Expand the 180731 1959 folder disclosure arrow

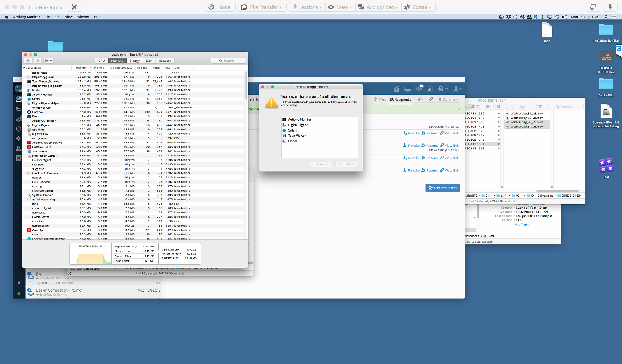pyautogui.click(x=499, y=113)
